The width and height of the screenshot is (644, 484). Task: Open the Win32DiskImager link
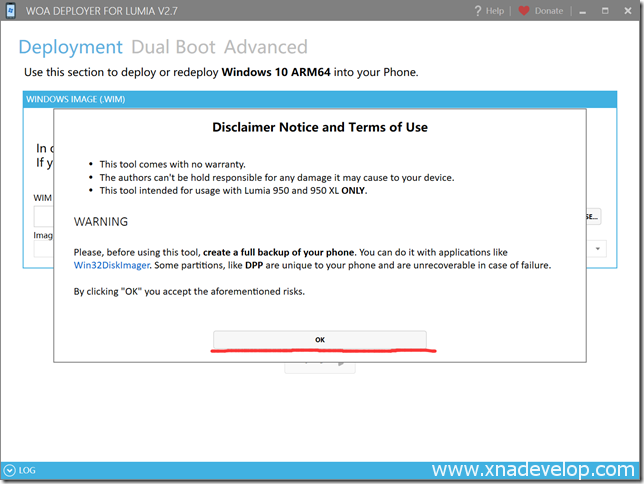point(113,266)
